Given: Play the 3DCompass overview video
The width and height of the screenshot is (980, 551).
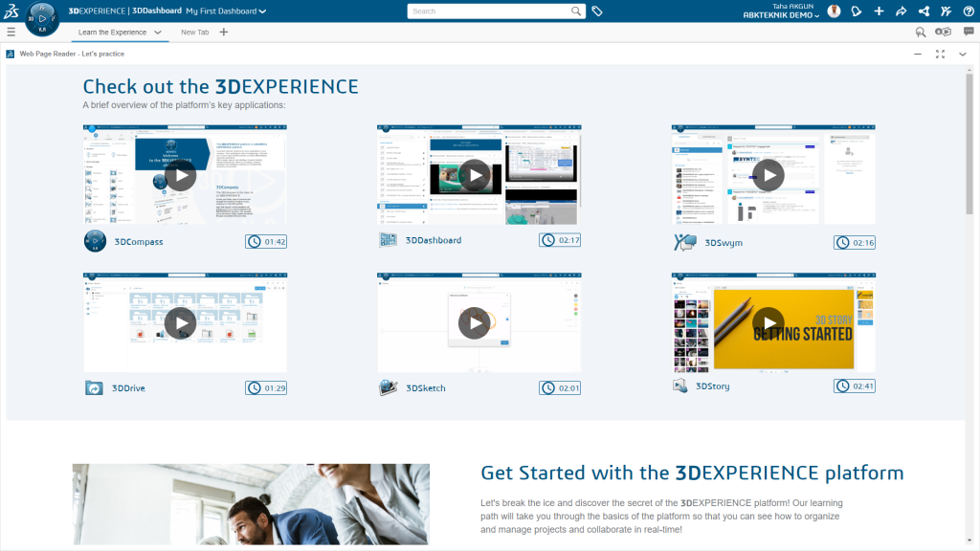Looking at the screenshot, I should 180,175.
